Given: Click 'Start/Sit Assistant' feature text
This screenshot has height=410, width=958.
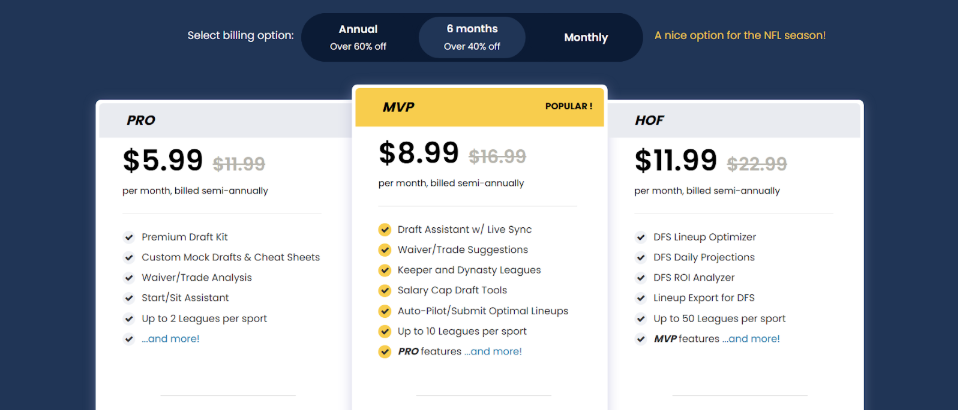Looking at the screenshot, I should point(185,298).
